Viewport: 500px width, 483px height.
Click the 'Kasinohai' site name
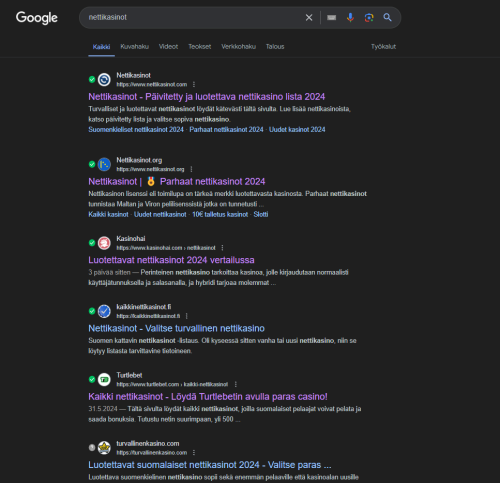point(131,239)
